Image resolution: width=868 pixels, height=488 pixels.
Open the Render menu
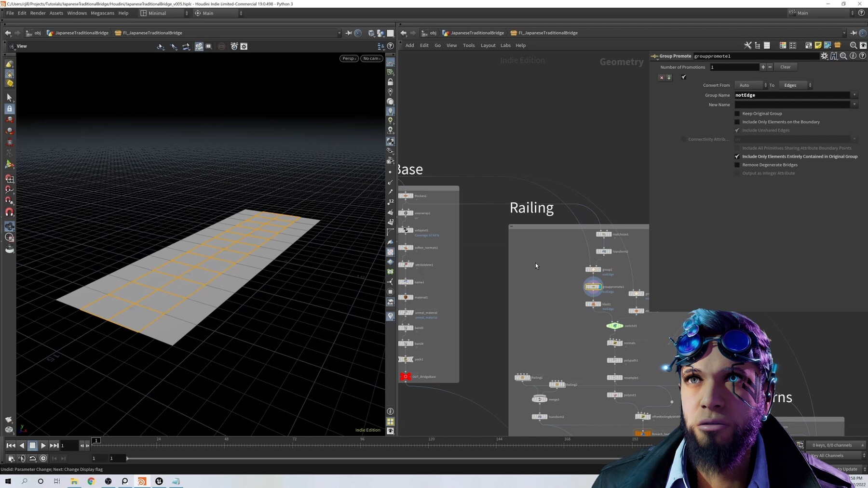38,13
